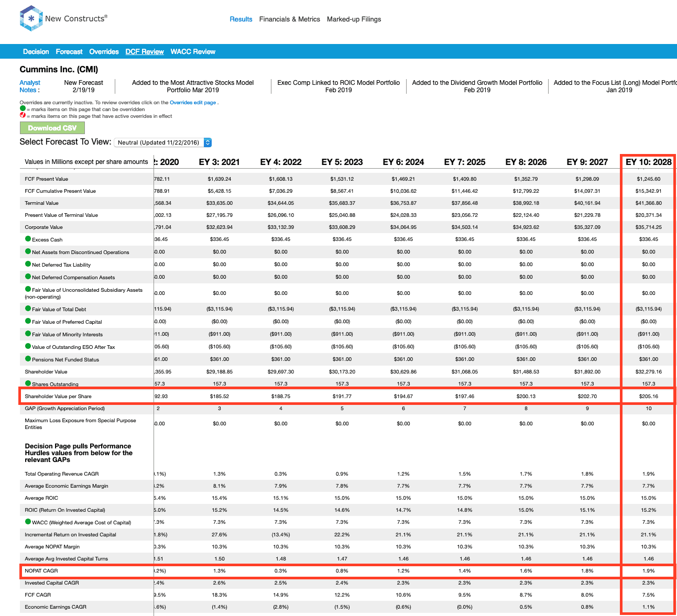This screenshot has height=616, width=677.
Task: Select the GAP (Growth Appreciation Period) label
Action: coord(65,409)
